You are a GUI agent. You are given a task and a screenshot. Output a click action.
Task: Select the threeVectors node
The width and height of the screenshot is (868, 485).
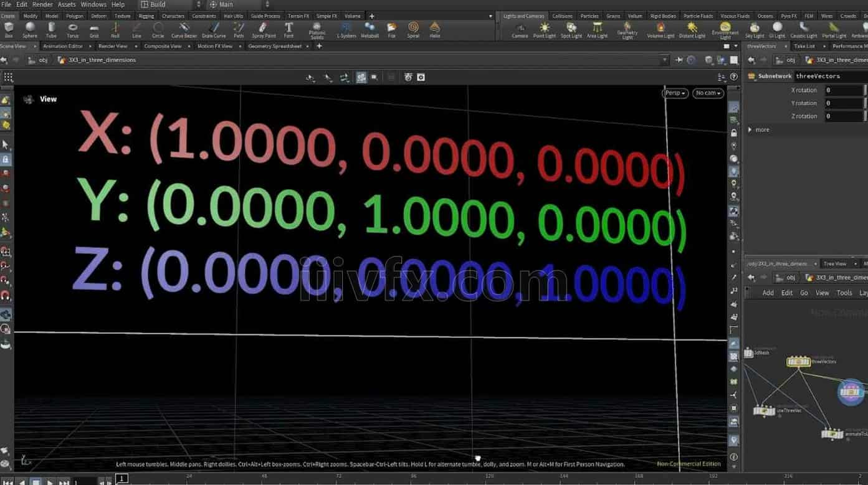[798, 361]
